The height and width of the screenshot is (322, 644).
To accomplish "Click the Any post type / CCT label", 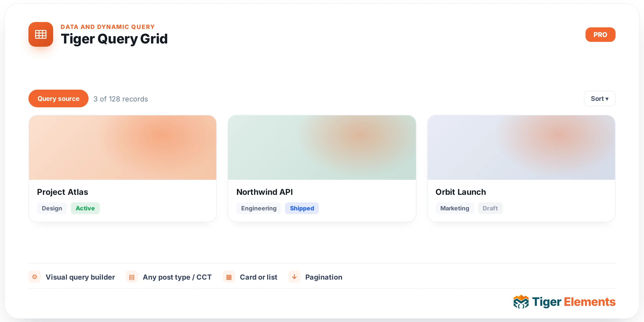I will (x=177, y=277).
